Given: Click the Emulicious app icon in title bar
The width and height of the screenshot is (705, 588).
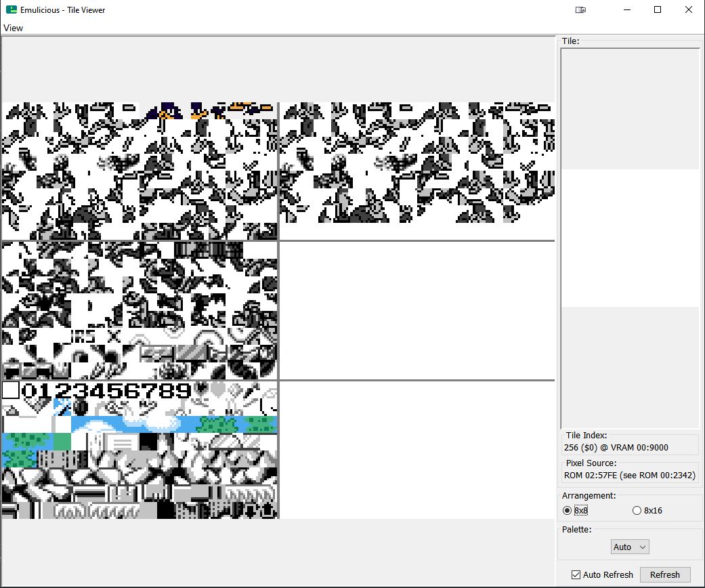Looking at the screenshot, I should coord(12,9).
